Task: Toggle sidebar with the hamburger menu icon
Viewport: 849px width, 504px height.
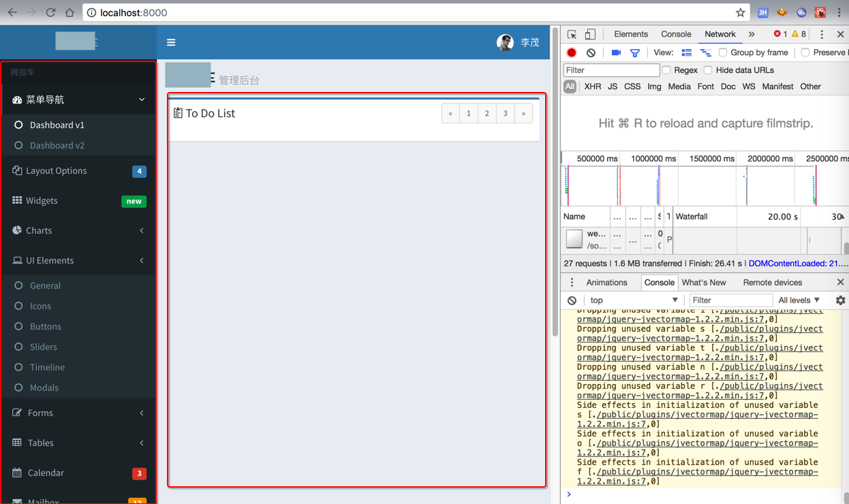Action: tap(171, 42)
